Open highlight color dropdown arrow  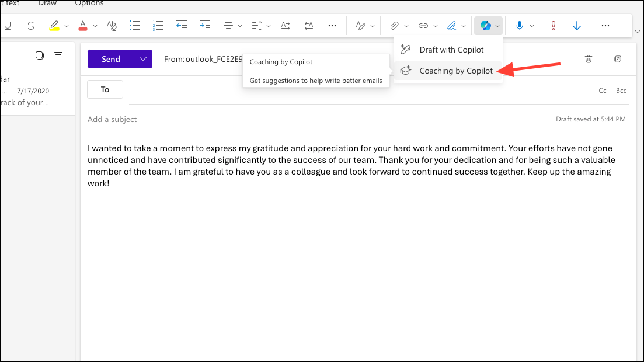coord(66,26)
